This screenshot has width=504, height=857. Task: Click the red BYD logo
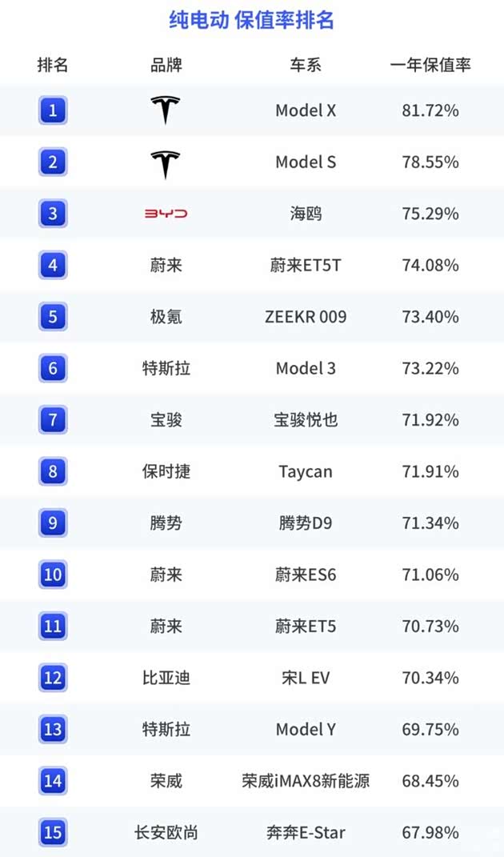(166, 214)
